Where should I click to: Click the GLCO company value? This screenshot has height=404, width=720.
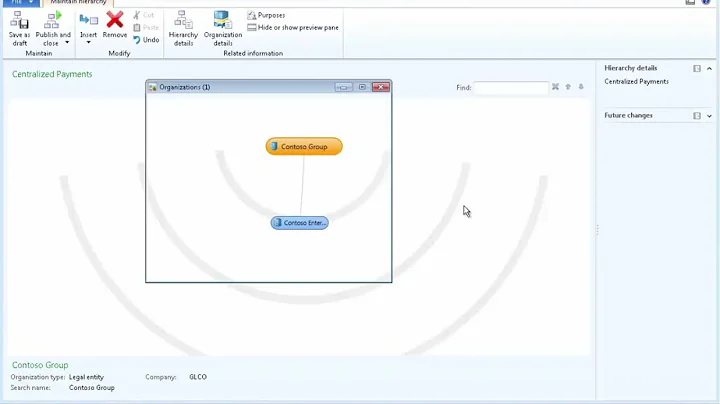(x=198, y=377)
